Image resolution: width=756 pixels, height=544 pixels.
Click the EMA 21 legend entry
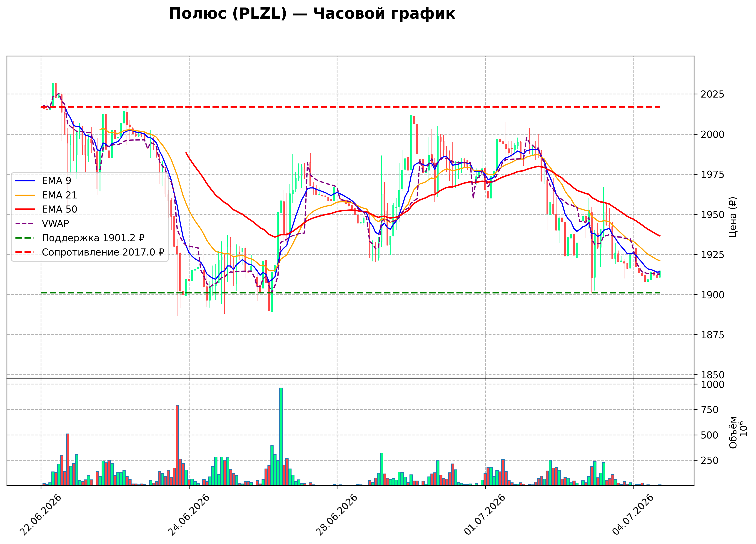coord(46,195)
